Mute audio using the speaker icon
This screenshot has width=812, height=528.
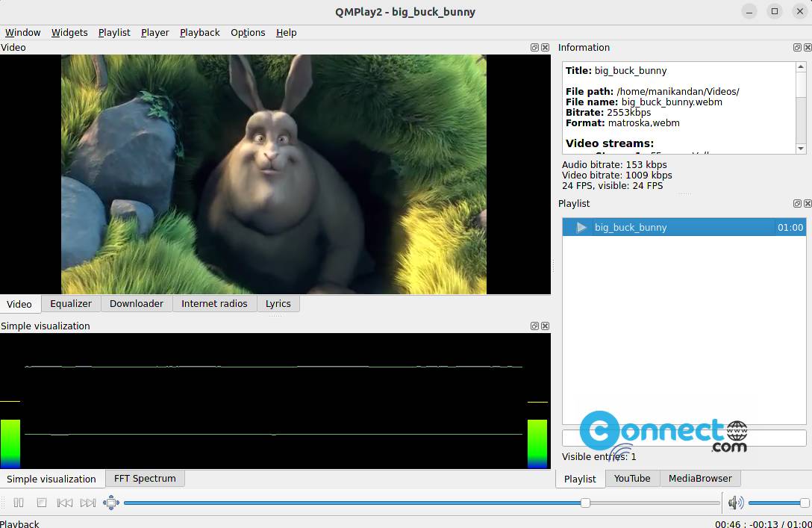tap(735, 503)
